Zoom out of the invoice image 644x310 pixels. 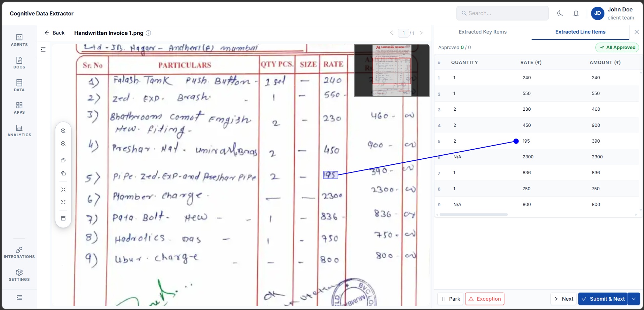click(x=63, y=144)
